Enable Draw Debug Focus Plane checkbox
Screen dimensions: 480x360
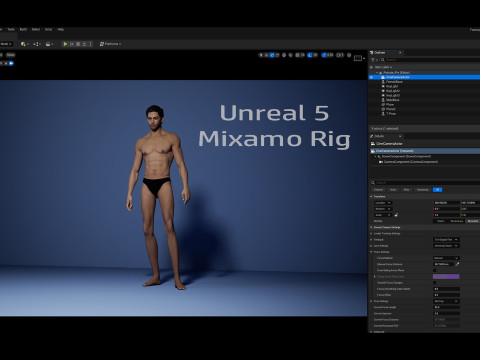[x=435, y=270]
